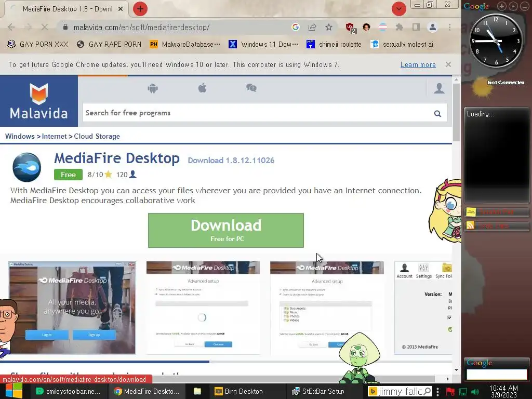Click the sticky note gadget icon
The height and width of the screenshot is (399, 532).
[471, 212]
